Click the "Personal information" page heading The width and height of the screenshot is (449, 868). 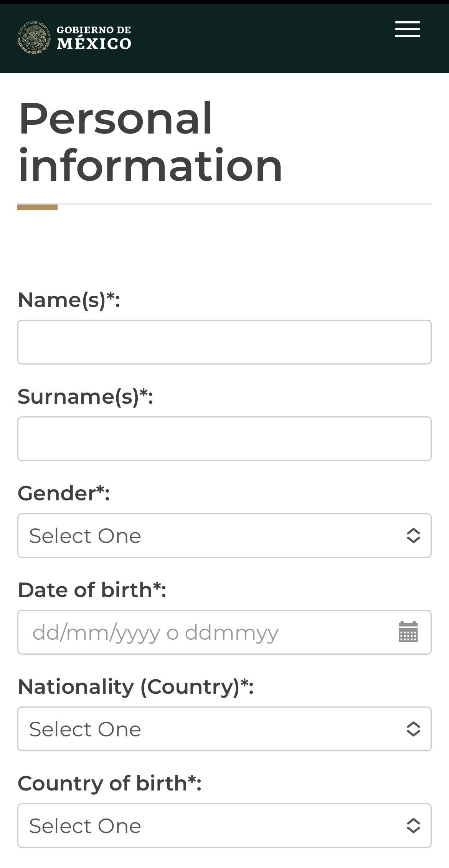pyautogui.click(x=150, y=141)
